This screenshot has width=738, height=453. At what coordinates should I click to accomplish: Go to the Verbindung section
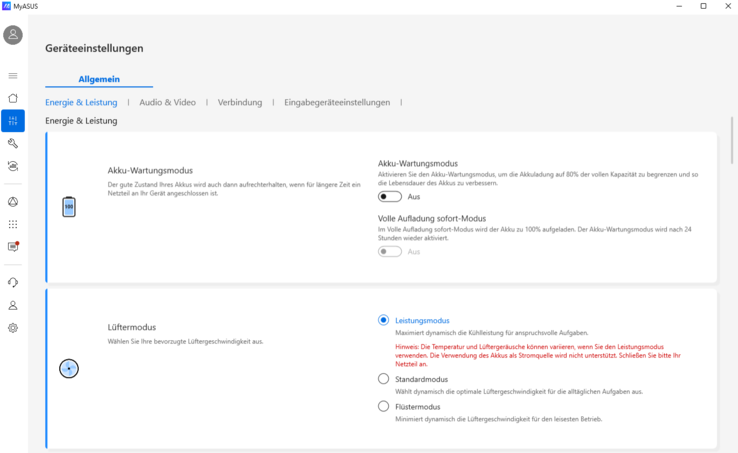click(x=240, y=102)
